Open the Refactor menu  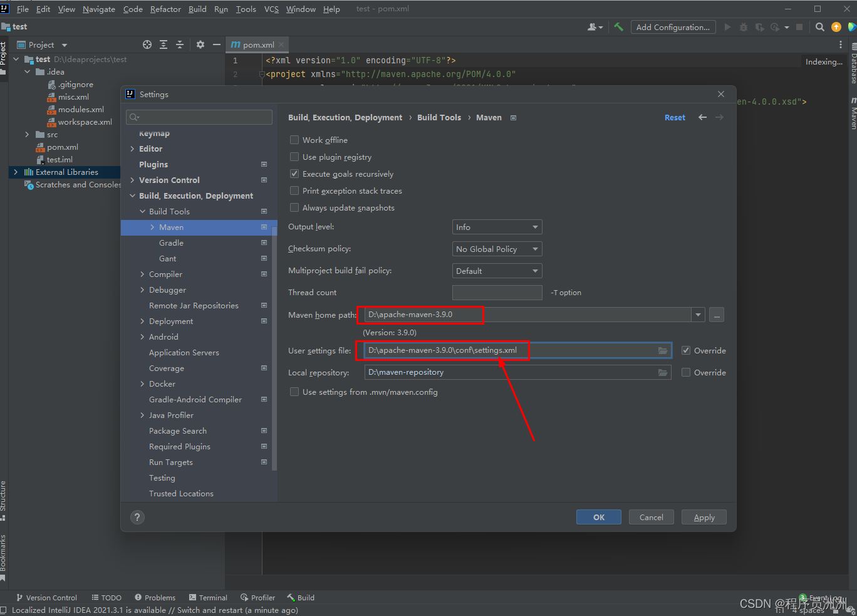click(165, 9)
